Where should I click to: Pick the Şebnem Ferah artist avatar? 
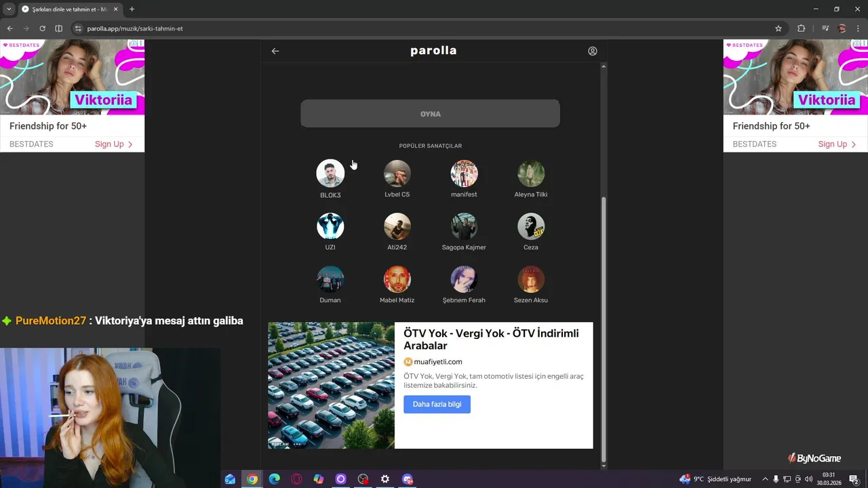coord(464,279)
